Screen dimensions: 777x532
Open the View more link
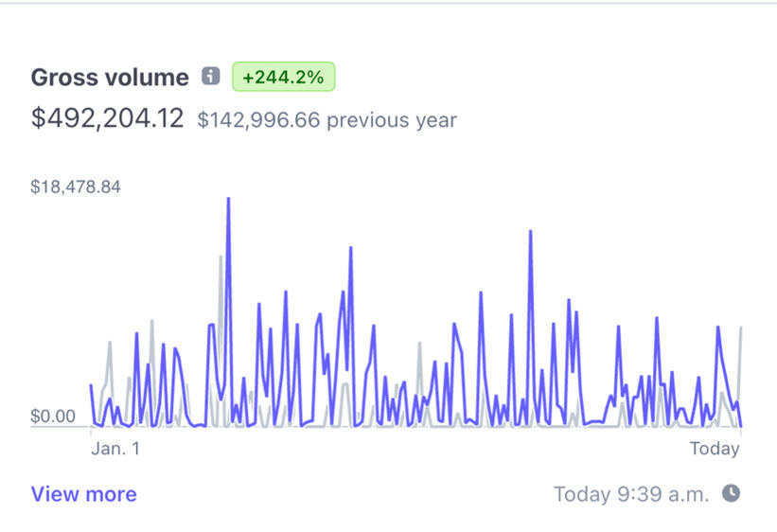(x=83, y=494)
